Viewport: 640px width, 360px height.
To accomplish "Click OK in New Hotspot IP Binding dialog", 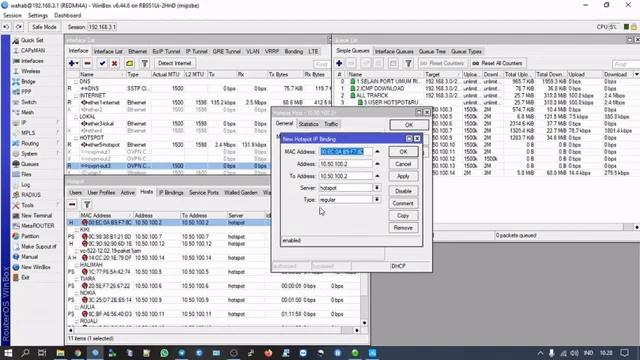I will coord(403,151).
